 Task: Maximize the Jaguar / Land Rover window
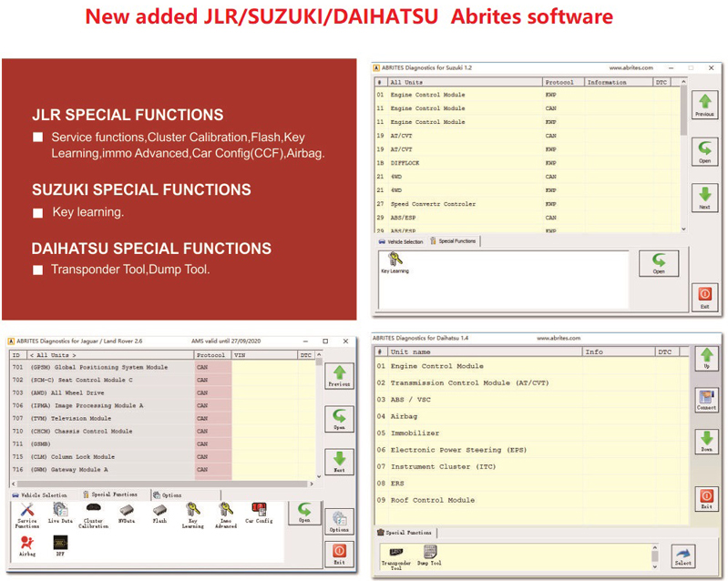tap(325, 341)
